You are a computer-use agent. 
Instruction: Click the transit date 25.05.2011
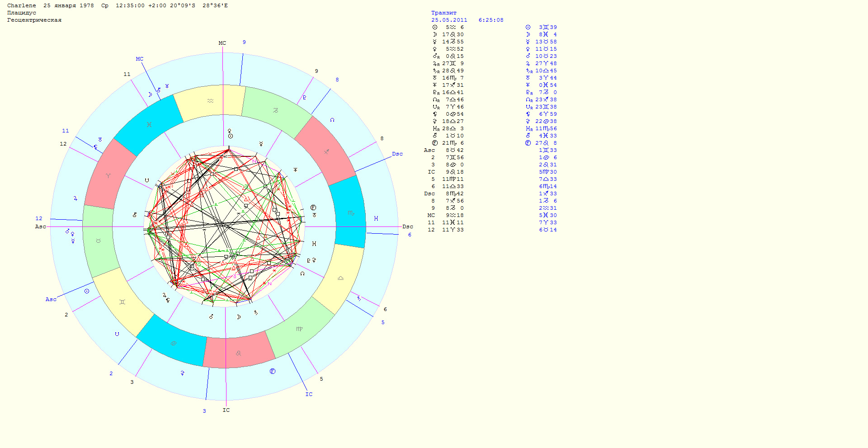point(449,20)
